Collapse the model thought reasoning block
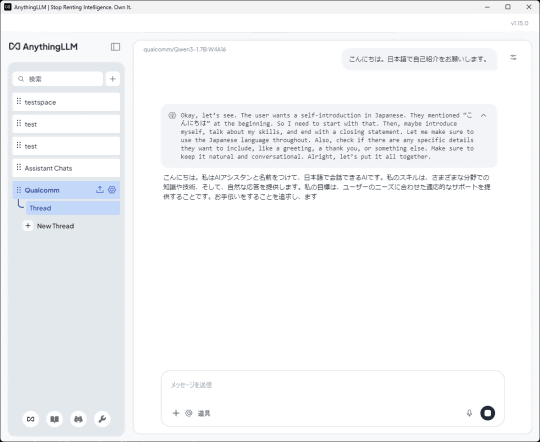 (484, 115)
